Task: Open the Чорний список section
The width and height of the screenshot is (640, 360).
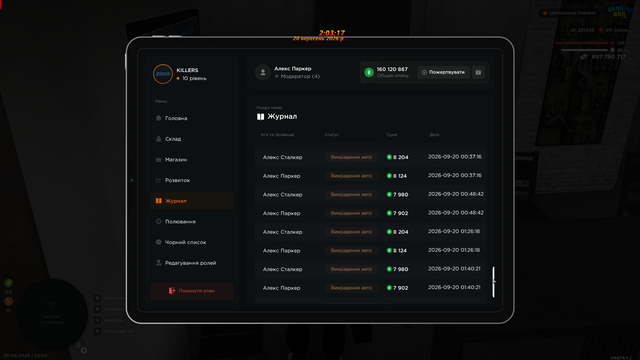Action: [x=192, y=242]
